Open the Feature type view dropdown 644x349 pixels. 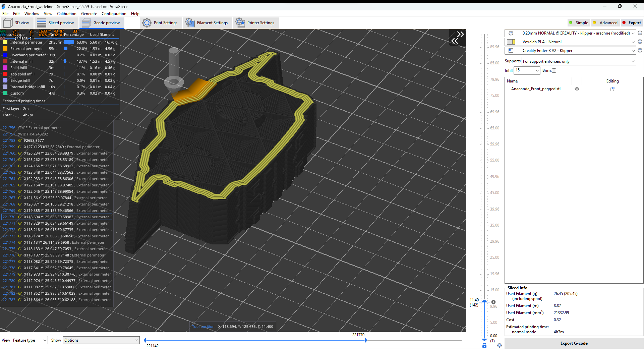30,340
